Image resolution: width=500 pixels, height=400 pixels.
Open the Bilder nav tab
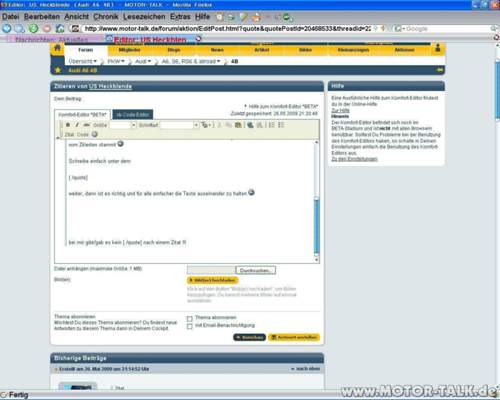(x=305, y=50)
